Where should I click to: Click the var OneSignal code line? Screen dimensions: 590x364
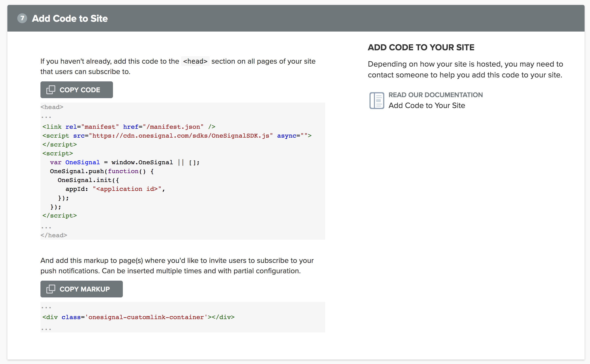coord(125,162)
